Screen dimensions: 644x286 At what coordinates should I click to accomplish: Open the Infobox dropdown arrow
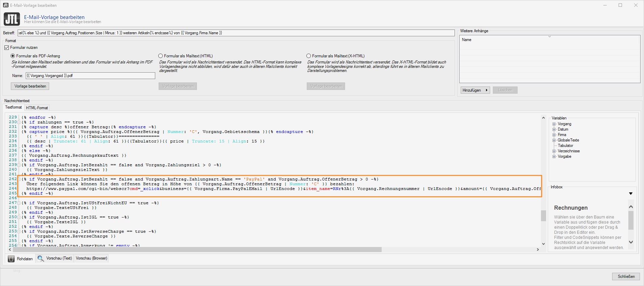[x=631, y=194]
